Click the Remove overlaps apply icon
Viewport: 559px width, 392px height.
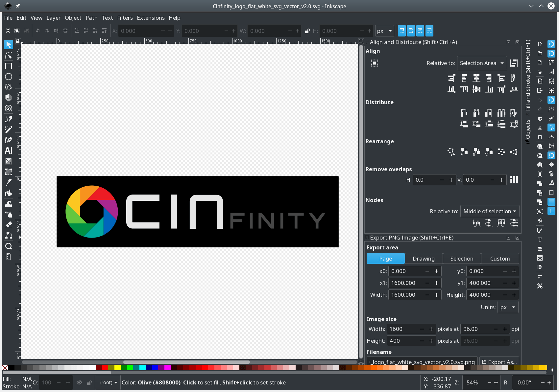point(514,180)
